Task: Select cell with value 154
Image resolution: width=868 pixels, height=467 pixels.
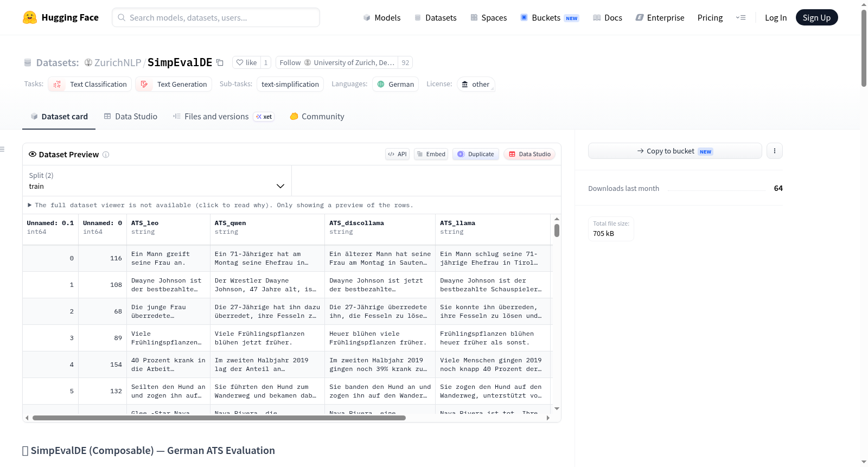Action: [x=103, y=364]
